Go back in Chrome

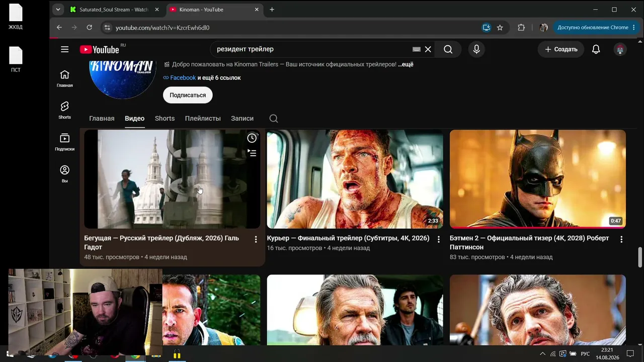[x=59, y=28]
